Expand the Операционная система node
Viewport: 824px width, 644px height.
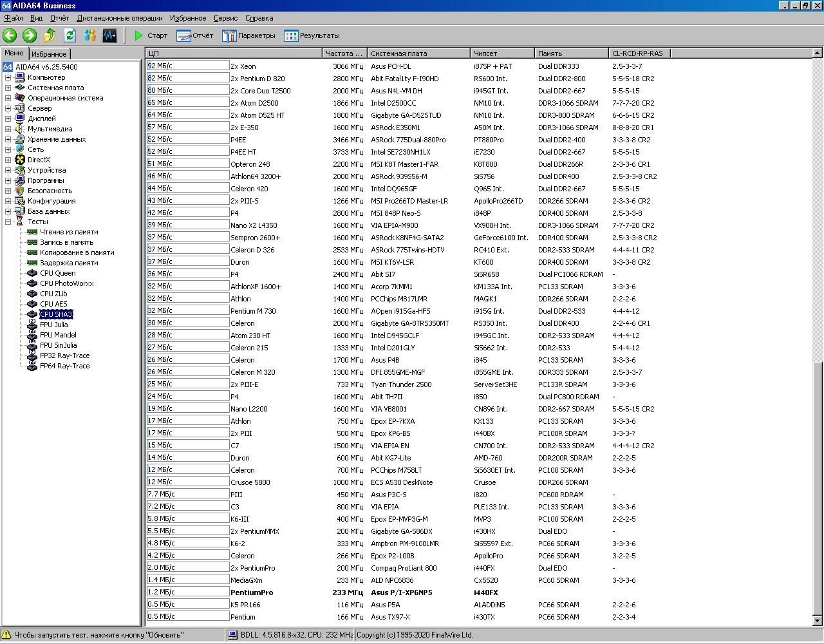click(x=8, y=98)
